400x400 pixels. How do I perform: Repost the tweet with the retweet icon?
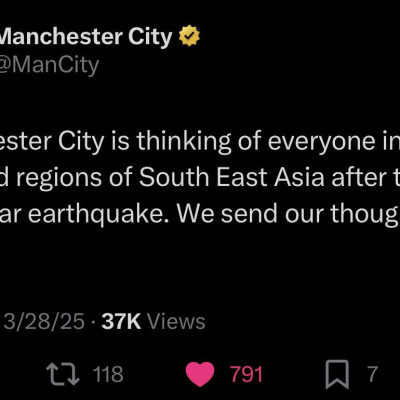(x=63, y=374)
